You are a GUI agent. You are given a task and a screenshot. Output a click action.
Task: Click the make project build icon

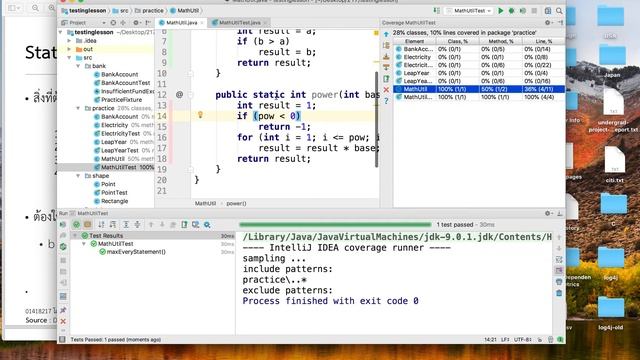[437, 11]
